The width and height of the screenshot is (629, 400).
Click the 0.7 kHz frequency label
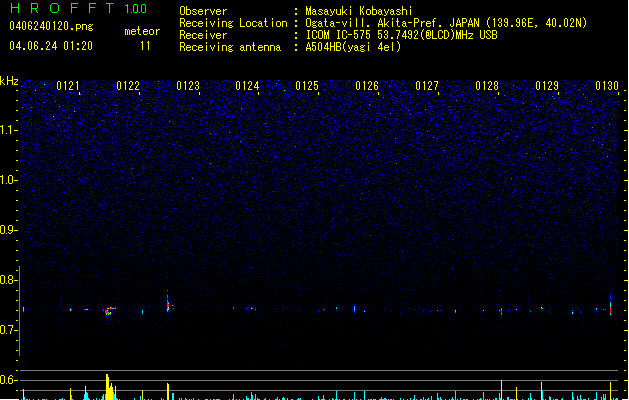pos(8,330)
